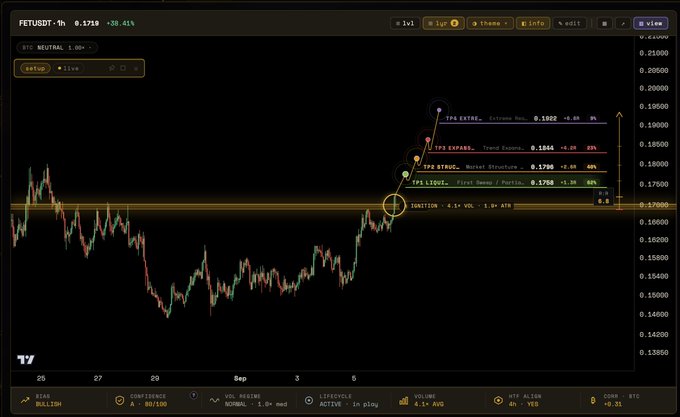The height and width of the screenshot is (417, 680).
Task: Click the purple view button
Action: [651, 23]
